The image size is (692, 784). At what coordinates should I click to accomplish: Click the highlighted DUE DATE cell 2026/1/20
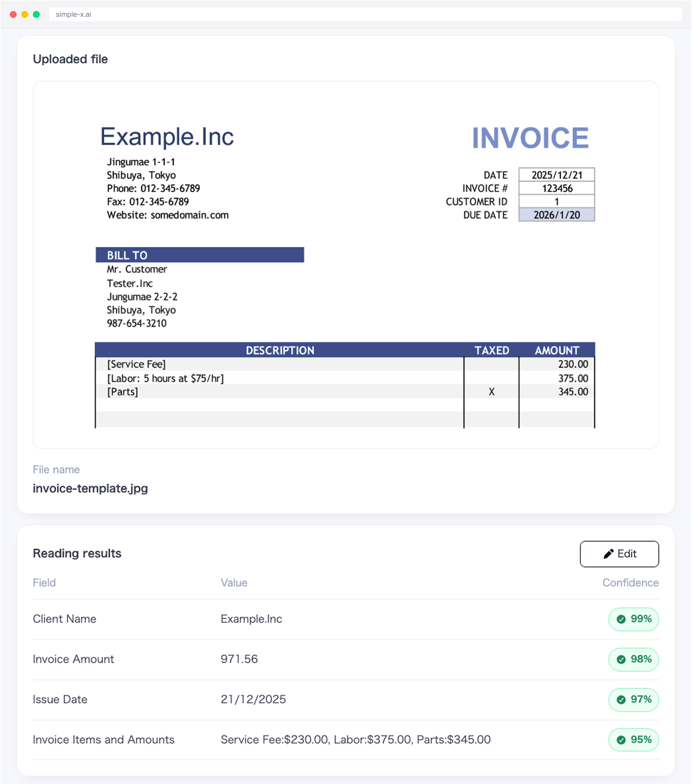click(x=556, y=215)
